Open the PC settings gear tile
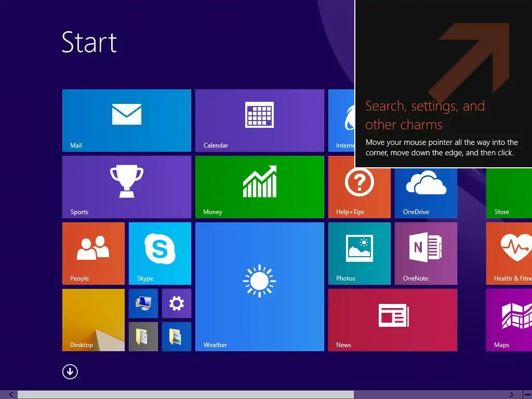This screenshot has height=399, width=532. (x=177, y=303)
